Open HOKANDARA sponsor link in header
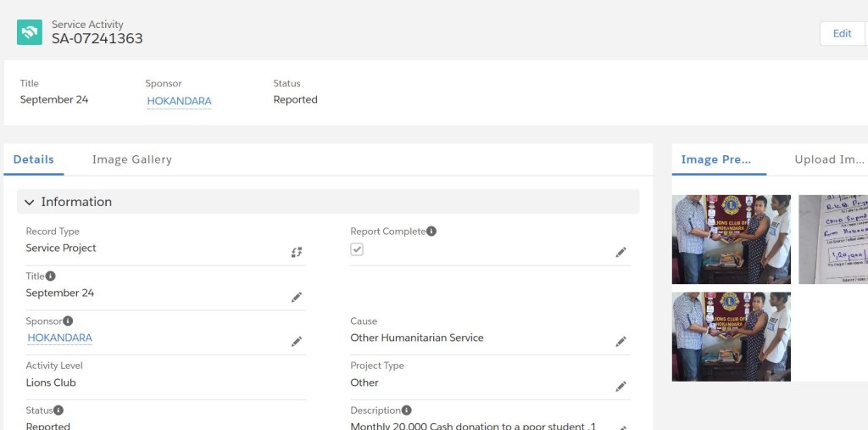The image size is (868, 430). [x=180, y=101]
